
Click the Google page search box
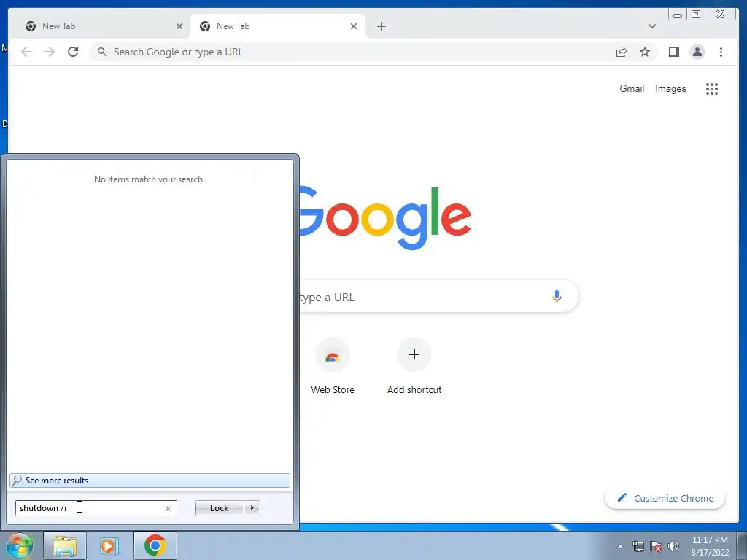click(x=438, y=297)
